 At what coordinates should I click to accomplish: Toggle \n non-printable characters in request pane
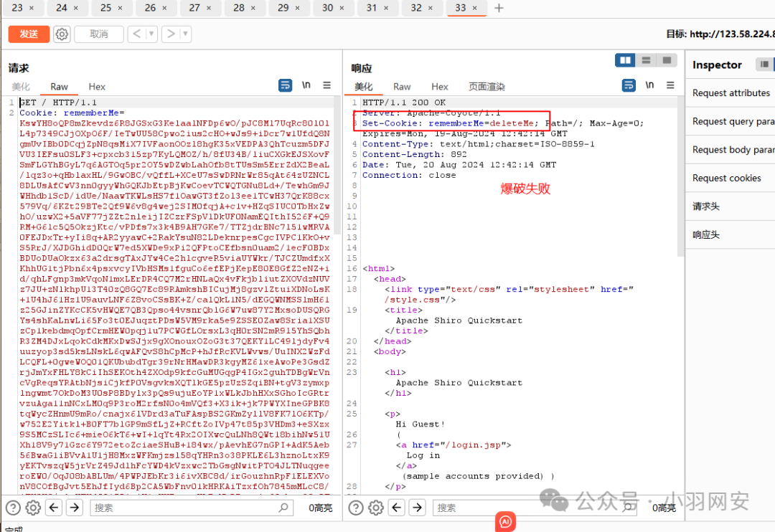[x=306, y=85]
